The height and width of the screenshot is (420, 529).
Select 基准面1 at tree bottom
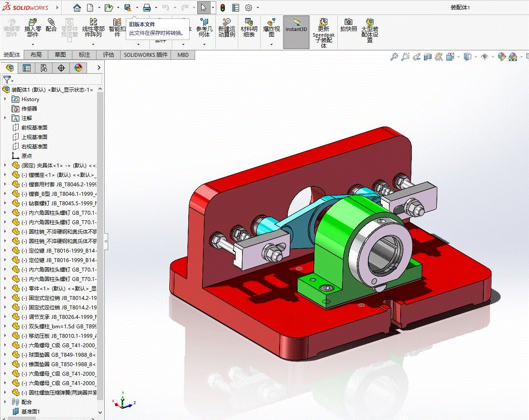[31, 411]
